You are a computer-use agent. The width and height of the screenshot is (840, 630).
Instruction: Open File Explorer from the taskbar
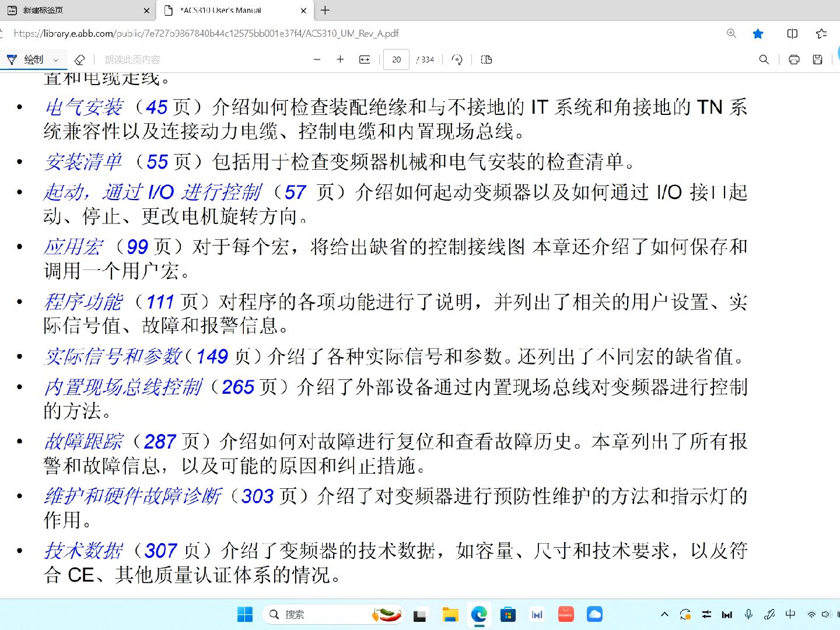point(450,614)
